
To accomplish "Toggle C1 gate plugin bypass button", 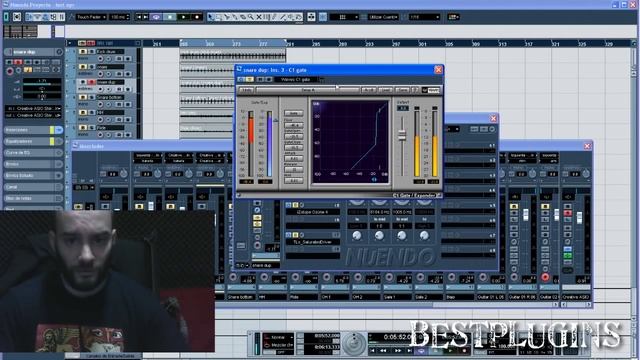I will point(241,80).
